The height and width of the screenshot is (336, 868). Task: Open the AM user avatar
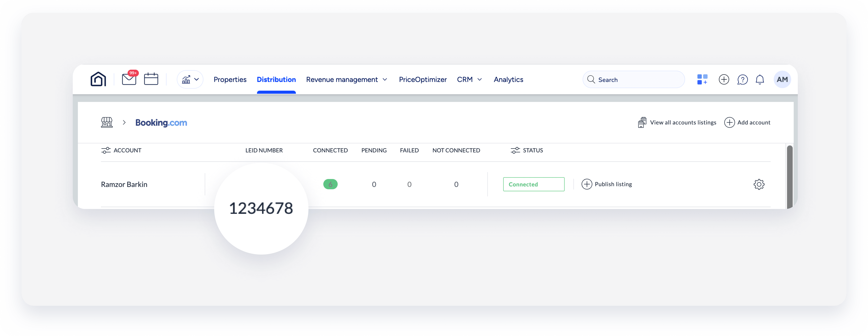[782, 79]
